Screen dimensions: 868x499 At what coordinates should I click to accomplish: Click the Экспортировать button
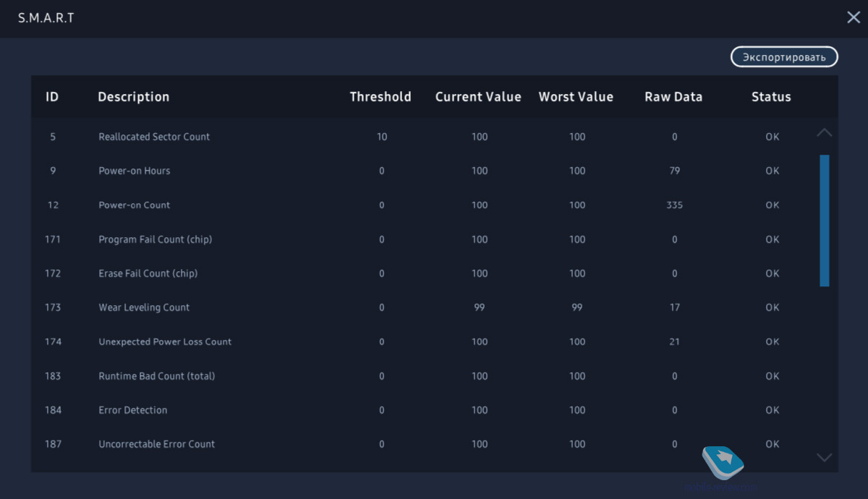tap(784, 57)
